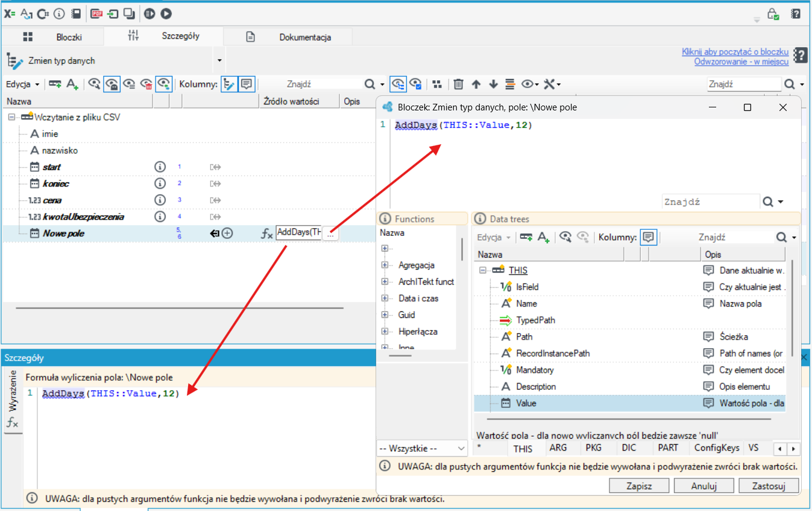
Task: Expand the Data i czas function group
Action: pyautogui.click(x=385, y=298)
